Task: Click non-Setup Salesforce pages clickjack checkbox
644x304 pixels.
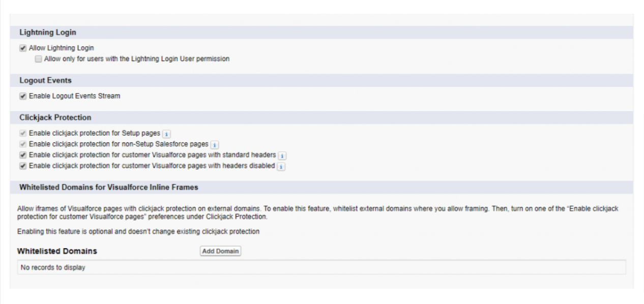Action: (22, 144)
